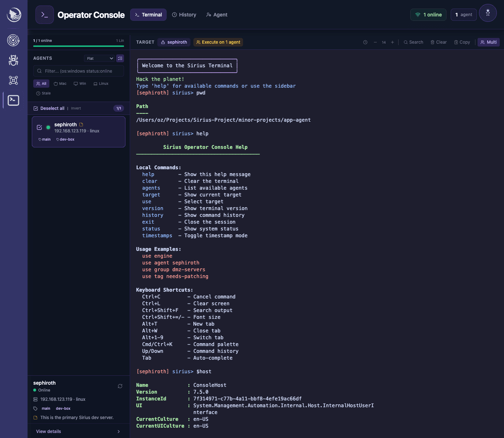Select the terminal icon in sidebar
504x438 pixels.
[x=13, y=100]
